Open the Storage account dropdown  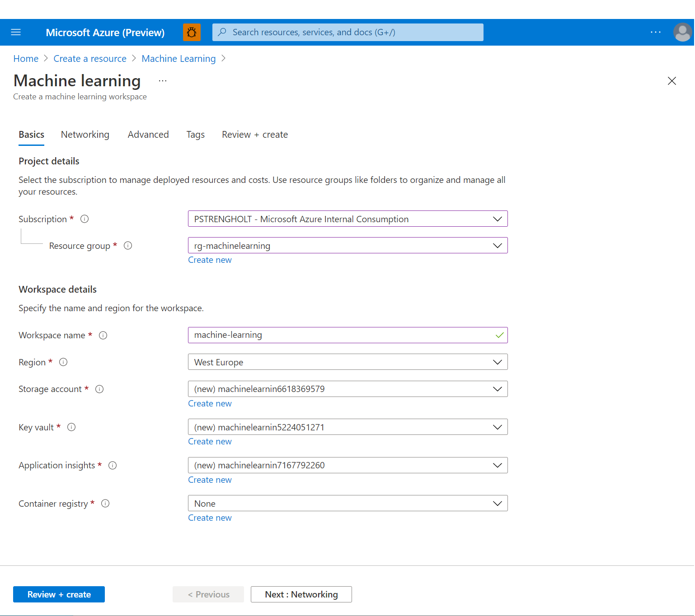click(x=347, y=389)
